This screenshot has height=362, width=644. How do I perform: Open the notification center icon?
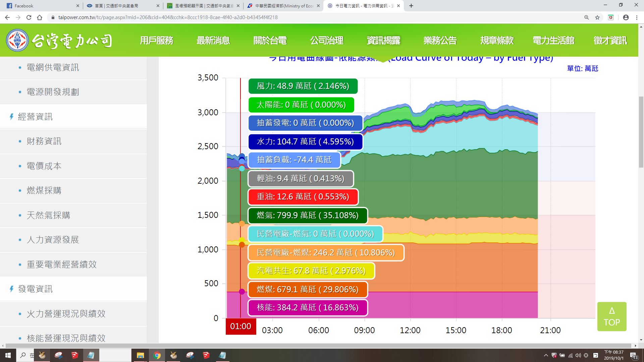(634, 356)
